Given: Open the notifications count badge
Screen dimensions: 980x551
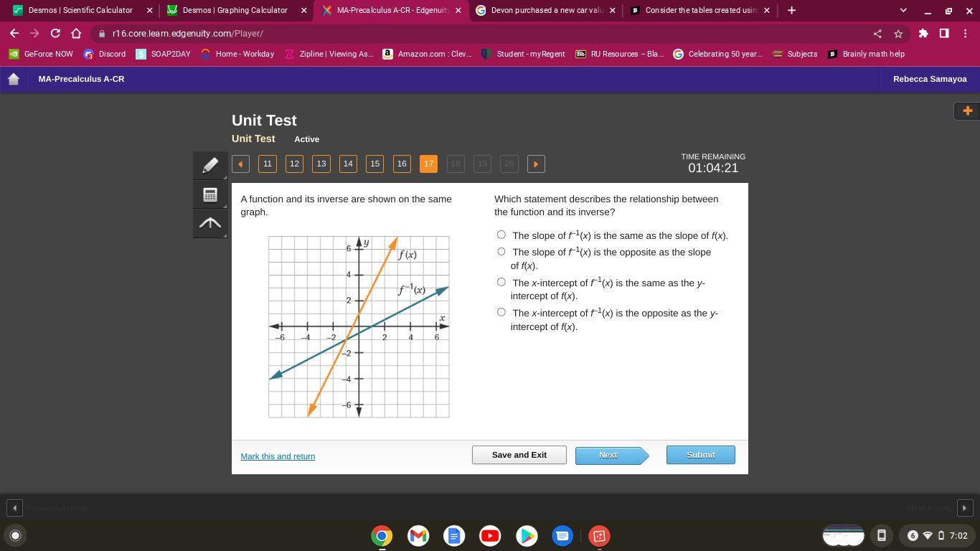Looking at the screenshot, I should pyautogui.click(x=913, y=535).
